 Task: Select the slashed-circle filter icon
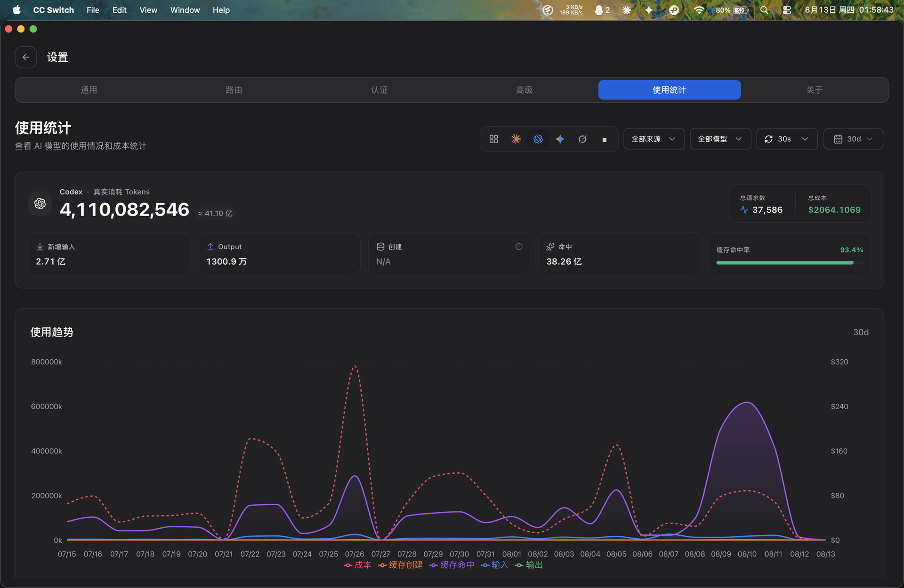[582, 139]
